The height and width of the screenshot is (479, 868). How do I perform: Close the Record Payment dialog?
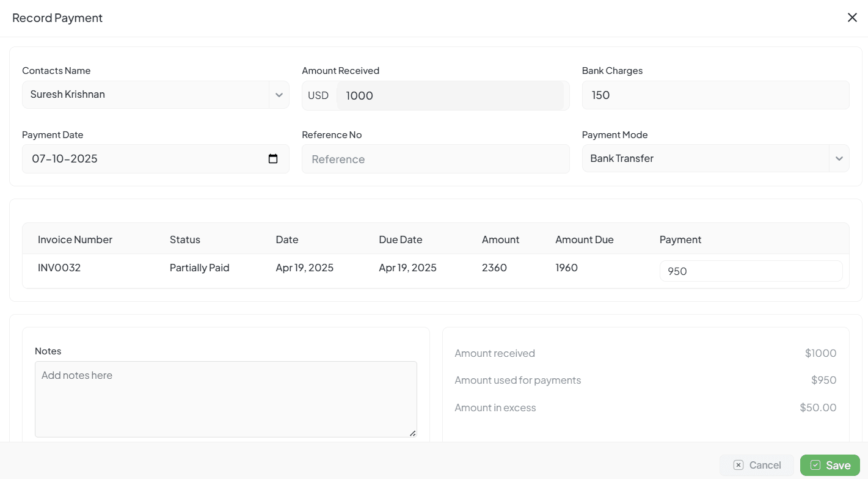[852, 18]
